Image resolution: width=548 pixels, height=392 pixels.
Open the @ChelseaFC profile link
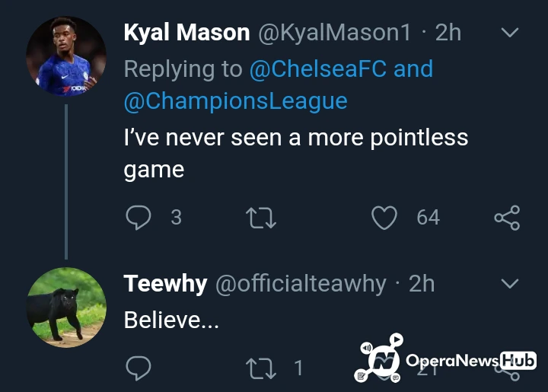click(318, 69)
